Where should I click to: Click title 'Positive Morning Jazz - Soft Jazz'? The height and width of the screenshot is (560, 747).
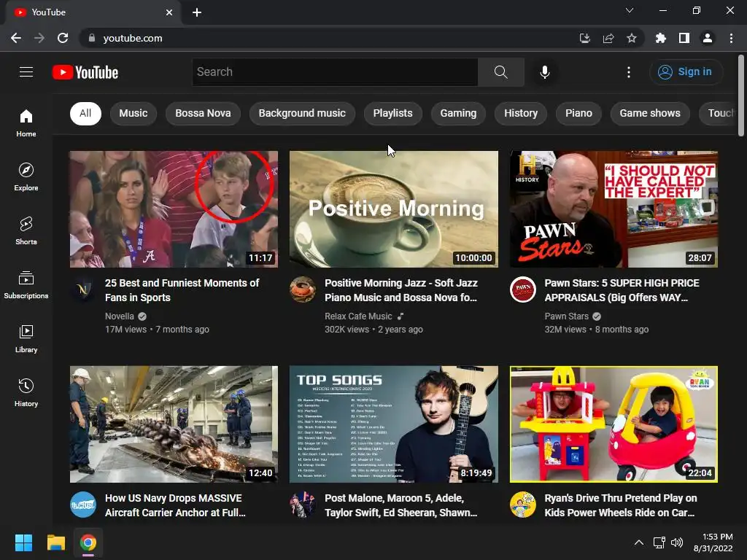401,290
